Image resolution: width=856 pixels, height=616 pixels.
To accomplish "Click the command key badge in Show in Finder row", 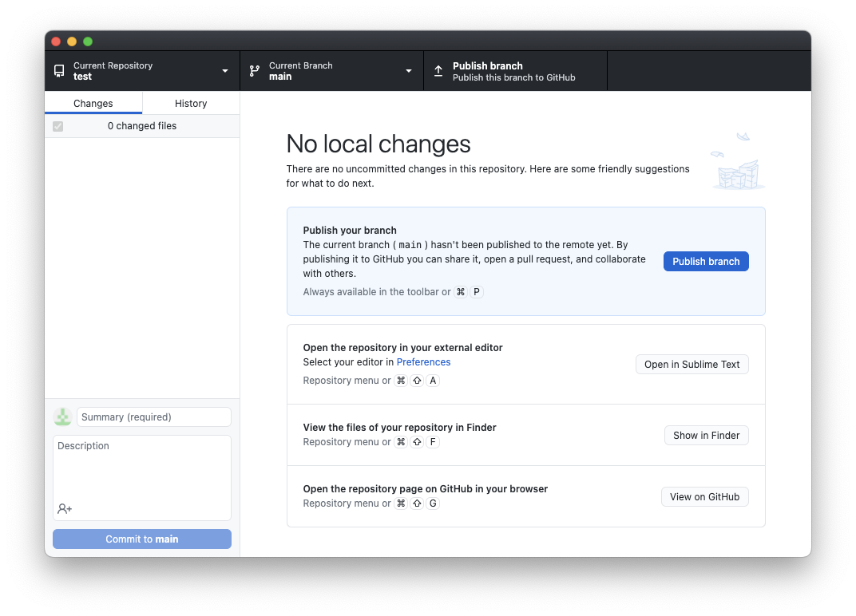I will (x=401, y=441).
